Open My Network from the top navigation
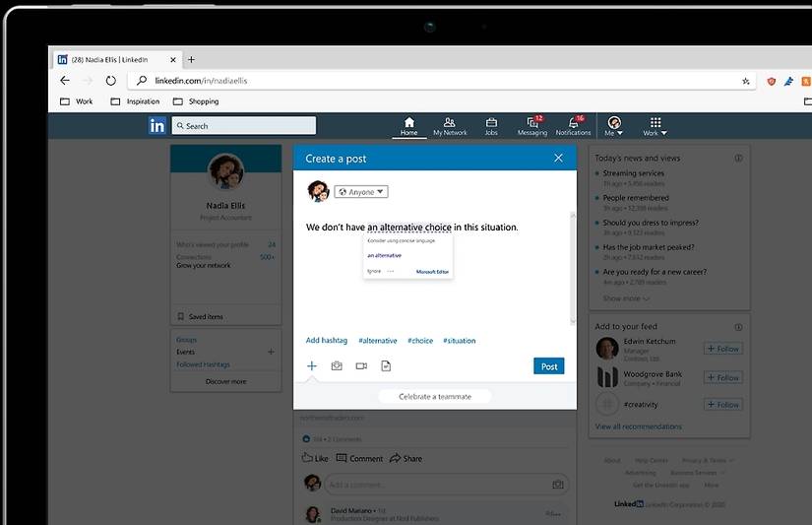812x525 pixels. (450, 126)
